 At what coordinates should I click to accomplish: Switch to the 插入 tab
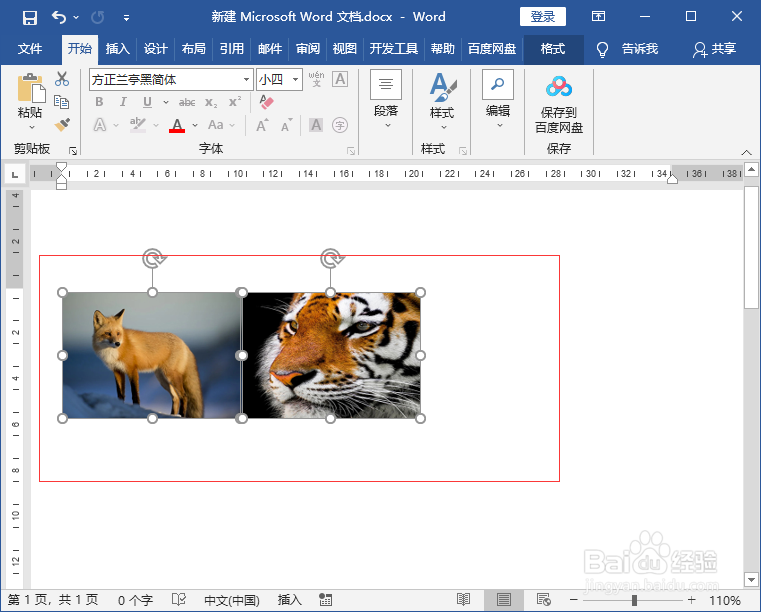(117, 49)
